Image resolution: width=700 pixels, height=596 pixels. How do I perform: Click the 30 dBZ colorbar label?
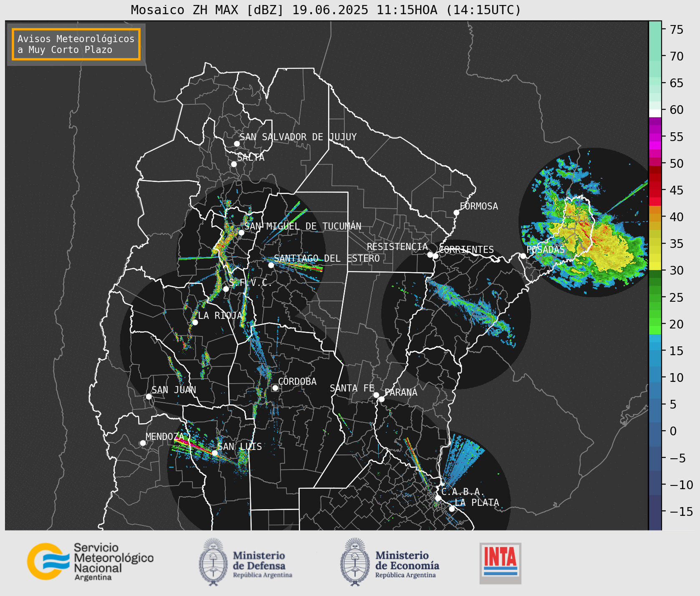click(x=677, y=270)
